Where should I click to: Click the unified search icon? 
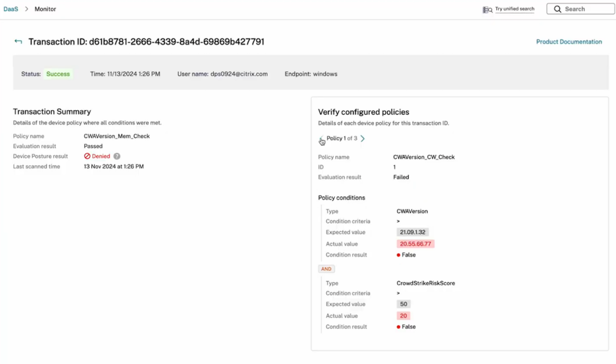click(487, 9)
